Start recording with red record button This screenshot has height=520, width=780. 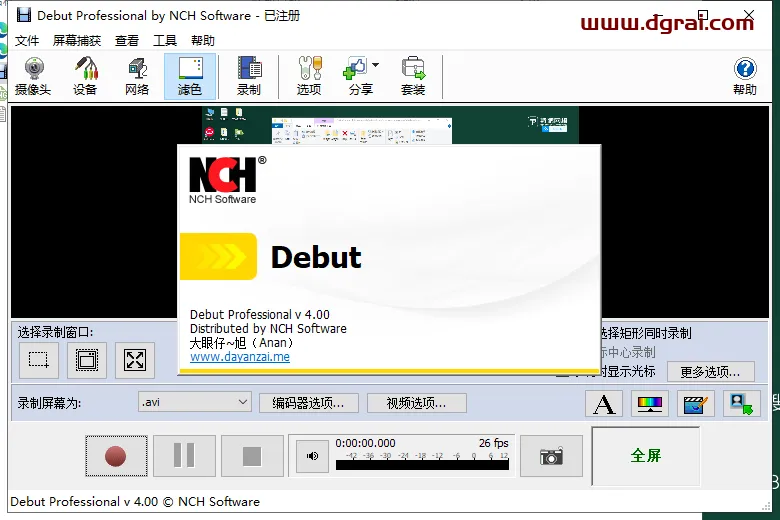point(116,456)
